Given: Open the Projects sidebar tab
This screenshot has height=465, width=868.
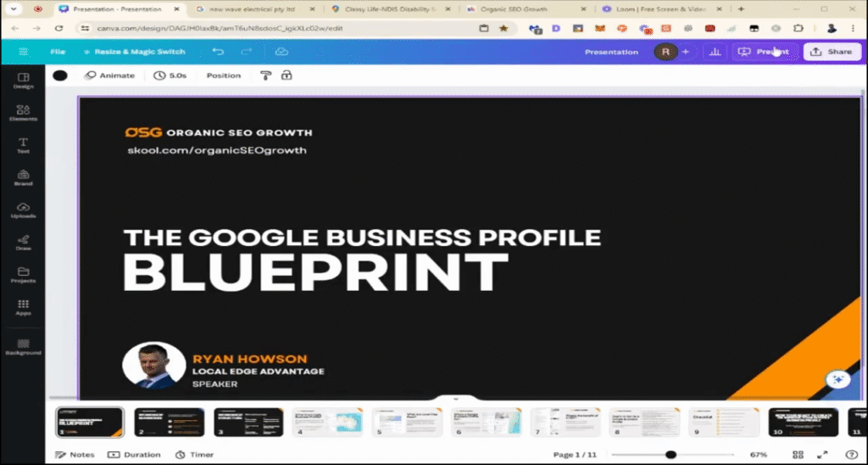Looking at the screenshot, I should coord(23,276).
